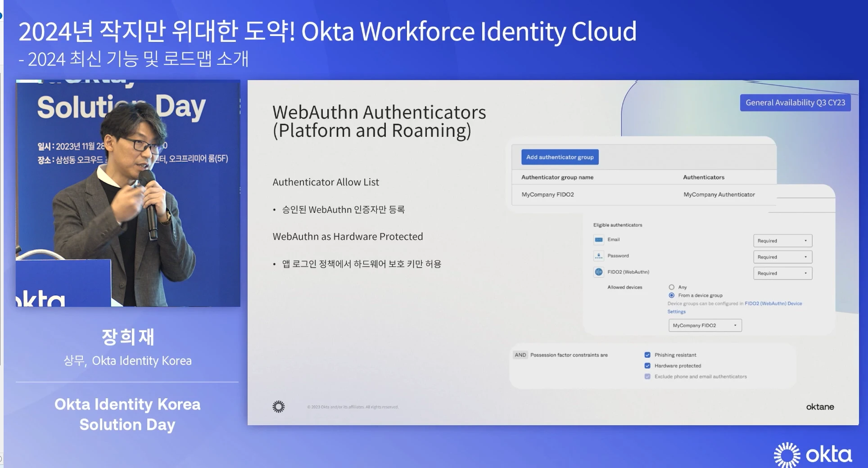Toggle the Phishing resistant checkbox
Screen dimensions: 868x468
pos(647,355)
